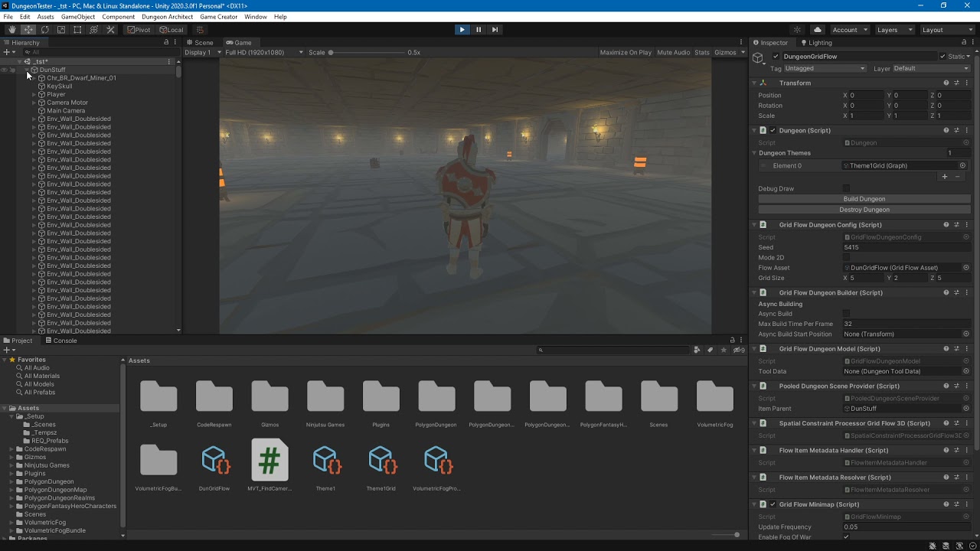Toggle Maximize On Play
This screenshot has width=980, height=551.
click(x=626, y=53)
